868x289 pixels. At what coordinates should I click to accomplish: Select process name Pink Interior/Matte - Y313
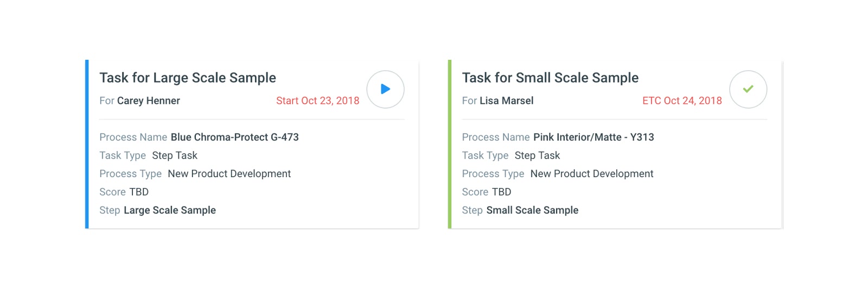593,137
